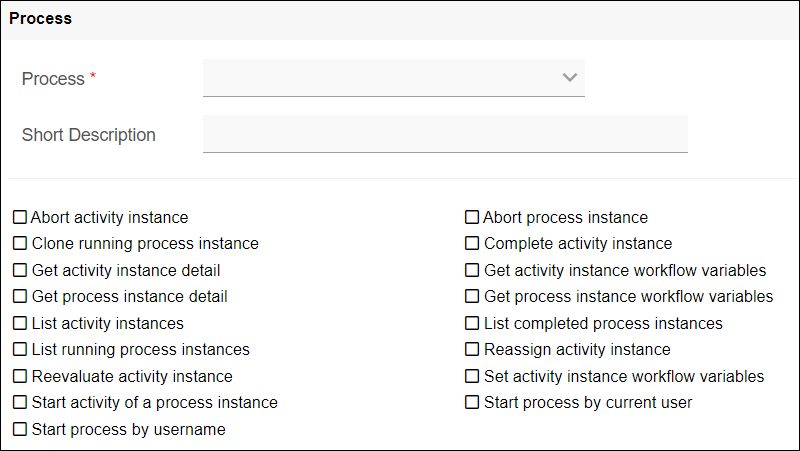Select List running process instances checkbox
Screen dimensions: 800x451
pos(20,349)
